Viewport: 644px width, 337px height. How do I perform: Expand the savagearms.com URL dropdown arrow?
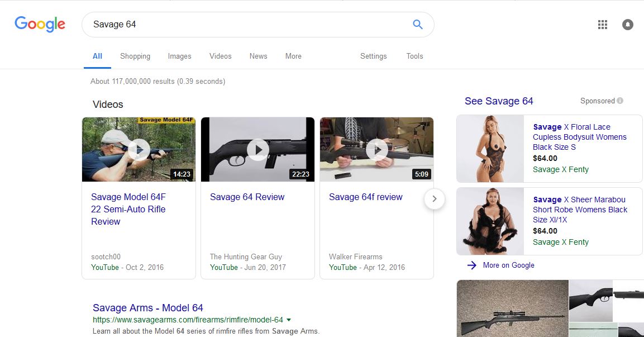289,320
